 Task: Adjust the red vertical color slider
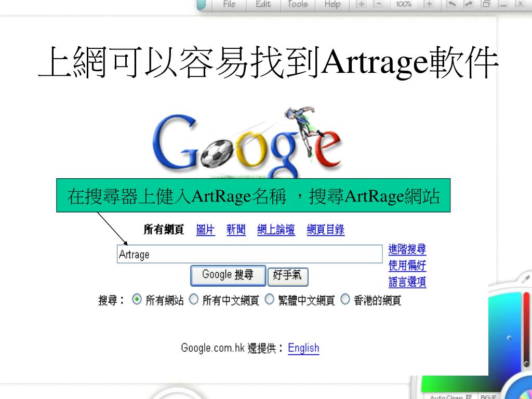click(527, 329)
